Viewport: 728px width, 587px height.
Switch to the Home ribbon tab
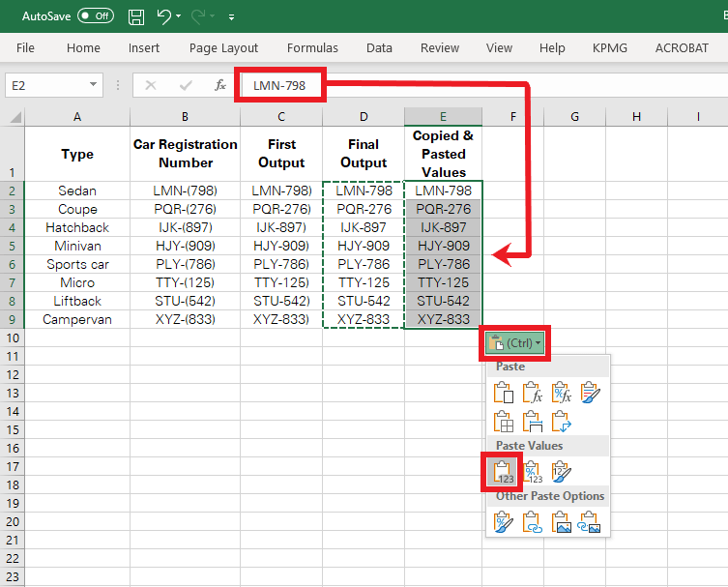[83, 47]
